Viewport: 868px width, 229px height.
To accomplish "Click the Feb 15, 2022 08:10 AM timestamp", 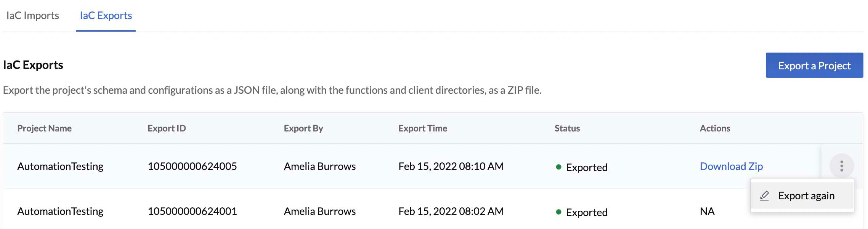I will [x=451, y=166].
